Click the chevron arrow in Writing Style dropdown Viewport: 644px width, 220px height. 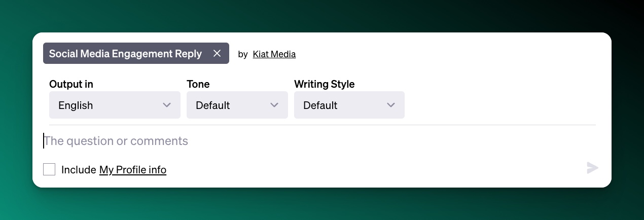tap(391, 105)
